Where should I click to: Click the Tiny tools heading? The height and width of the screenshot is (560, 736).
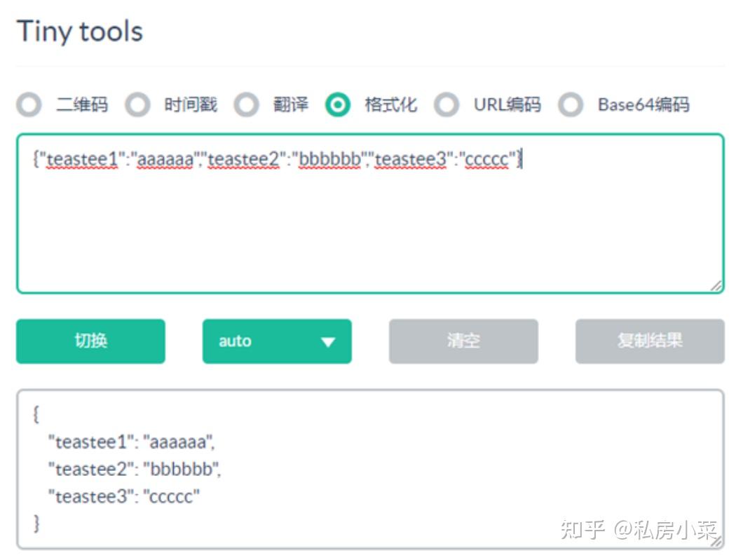coord(79,32)
